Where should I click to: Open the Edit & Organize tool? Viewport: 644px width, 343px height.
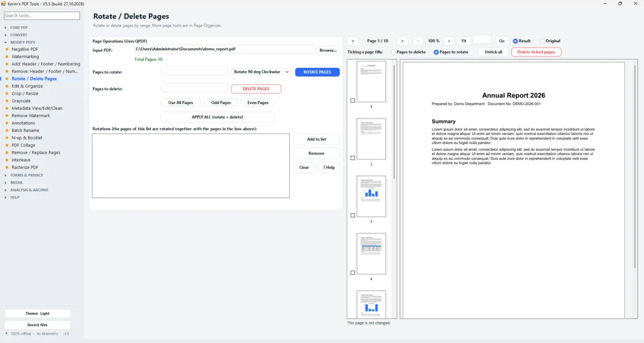27,86
